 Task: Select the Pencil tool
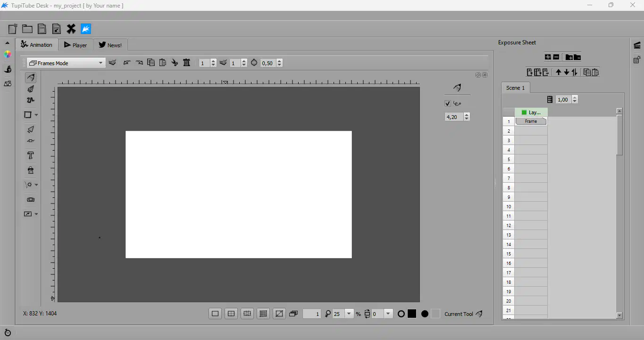[x=31, y=77]
